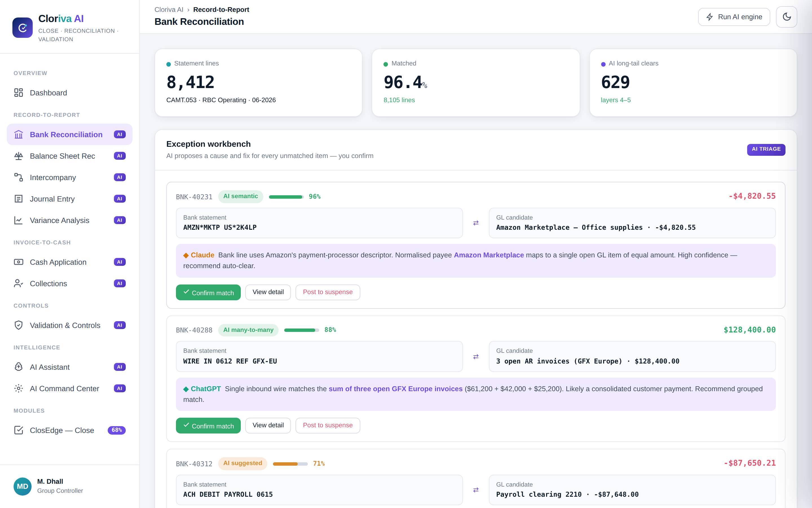Confirm match for BNK-40288 wire
The width and height of the screenshot is (812, 508).
208,425
